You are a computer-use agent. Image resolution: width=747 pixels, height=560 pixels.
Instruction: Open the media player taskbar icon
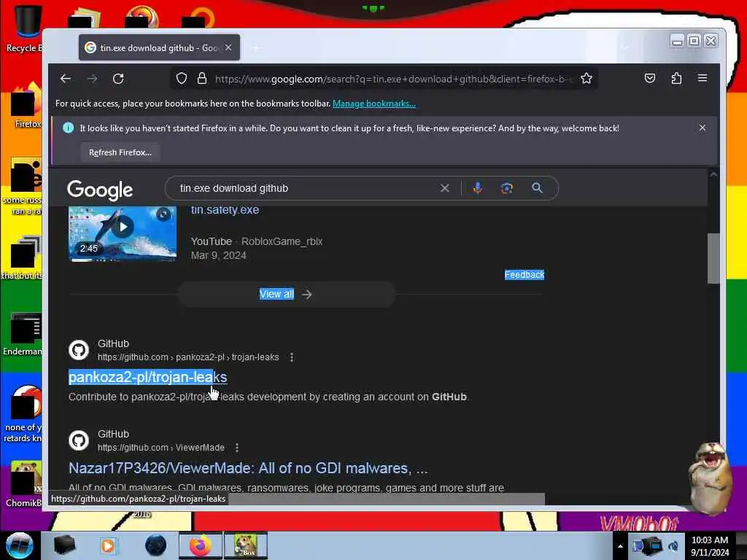108,545
